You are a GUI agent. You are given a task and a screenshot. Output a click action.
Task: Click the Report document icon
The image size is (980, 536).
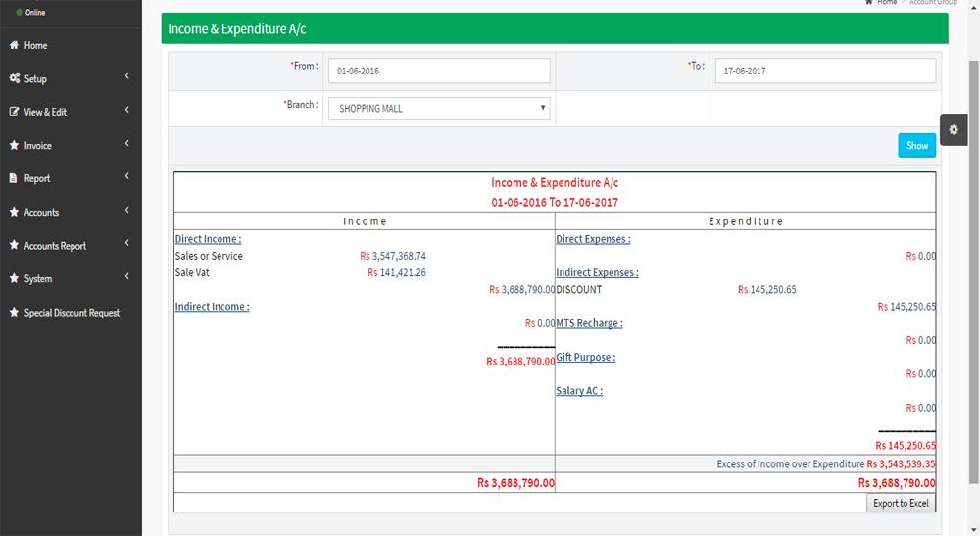[x=13, y=178]
